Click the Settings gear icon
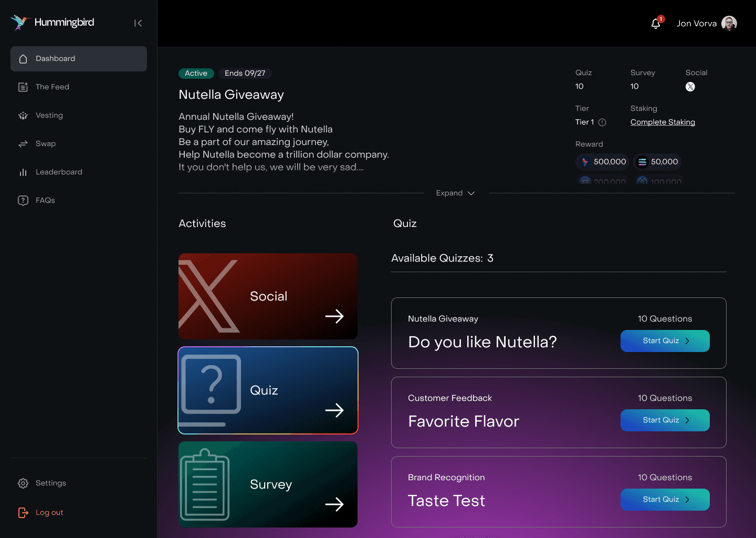756x538 pixels. click(x=23, y=483)
